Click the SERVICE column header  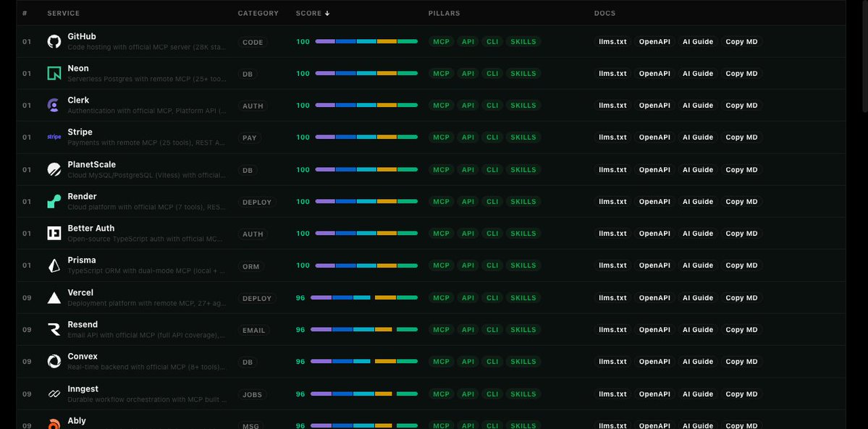pos(63,13)
